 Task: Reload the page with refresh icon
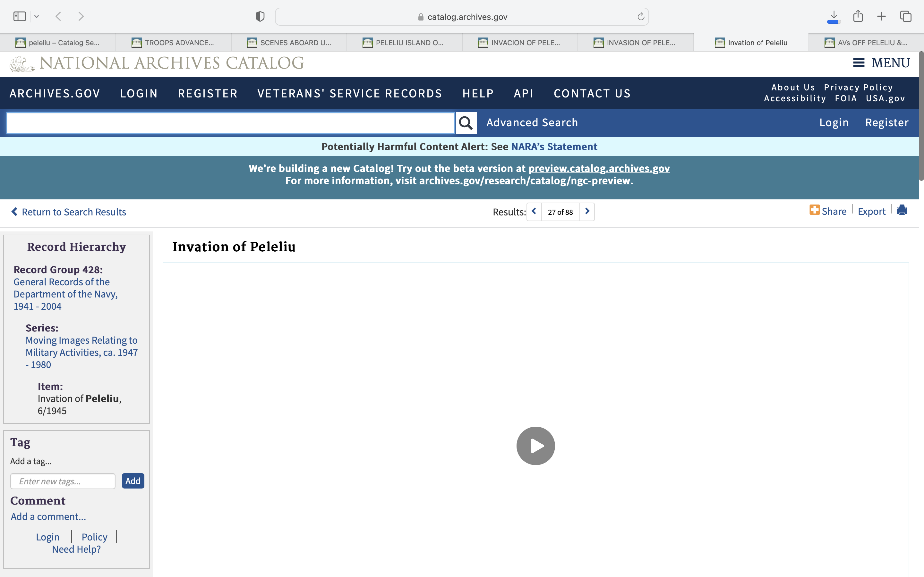[x=641, y=16]
